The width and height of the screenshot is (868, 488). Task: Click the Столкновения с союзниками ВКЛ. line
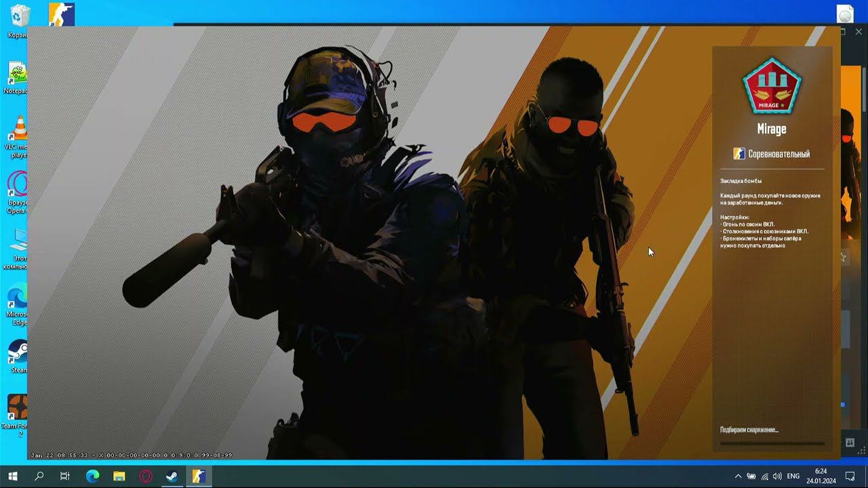764,232
